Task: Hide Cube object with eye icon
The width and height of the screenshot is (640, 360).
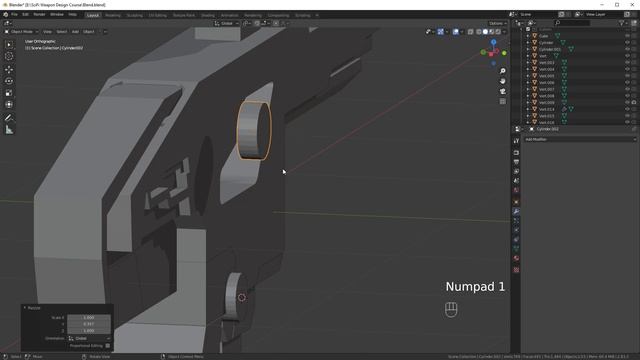Action: click(x=627, y=36)
